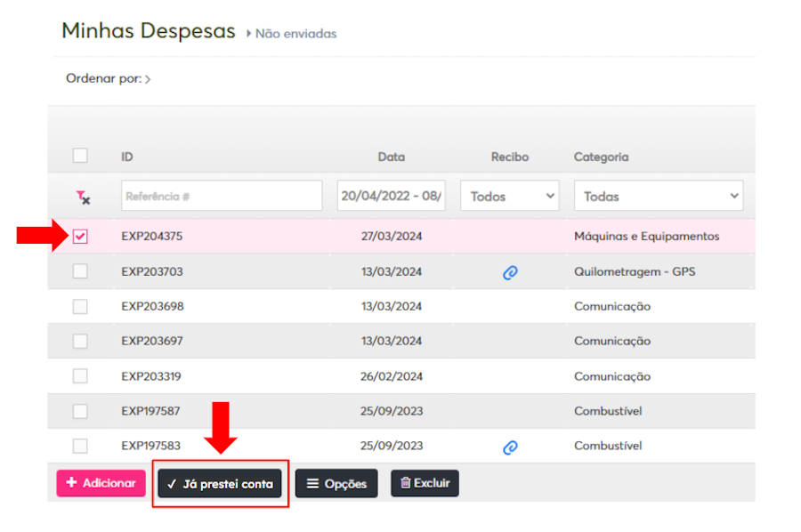View the receipt attachment on row EXP197583

coord(509,446)
